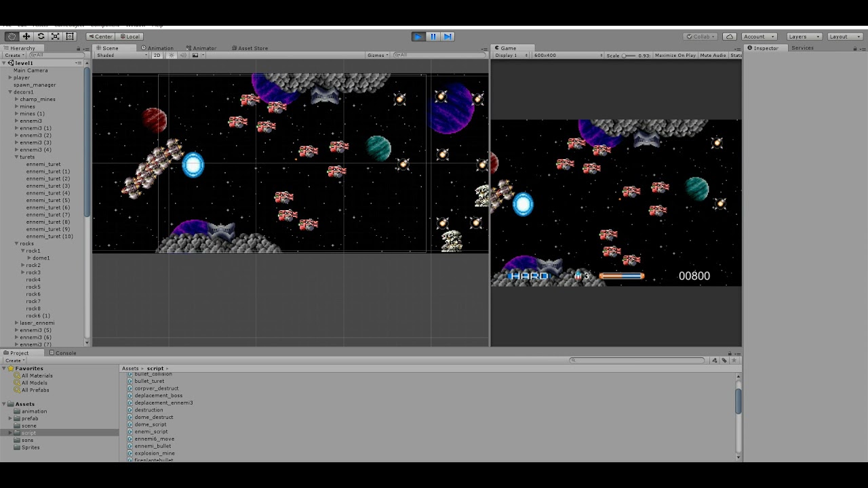Viewport: 868px width, 488px height.
Task: Open the Layers dropdown
Action: pos(804,37)
